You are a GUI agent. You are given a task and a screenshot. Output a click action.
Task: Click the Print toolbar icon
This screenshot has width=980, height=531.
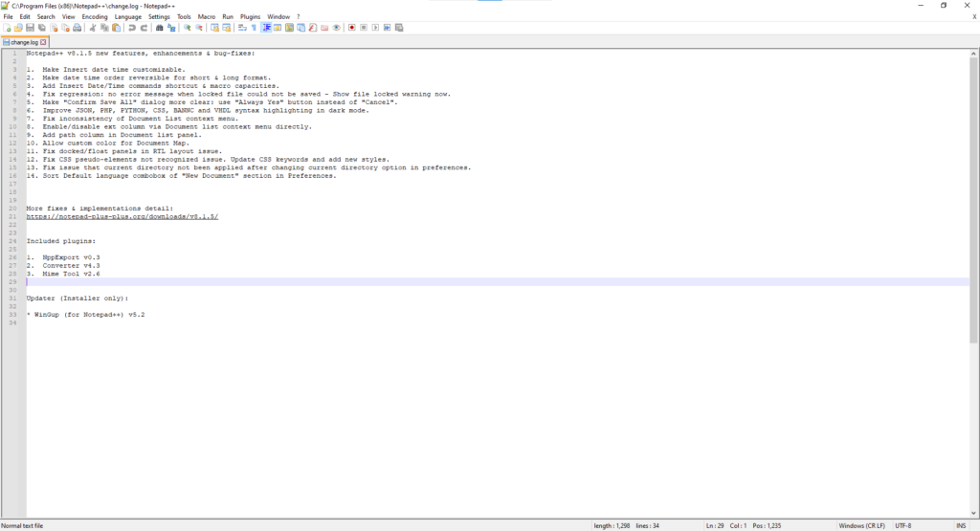[77, 28]
